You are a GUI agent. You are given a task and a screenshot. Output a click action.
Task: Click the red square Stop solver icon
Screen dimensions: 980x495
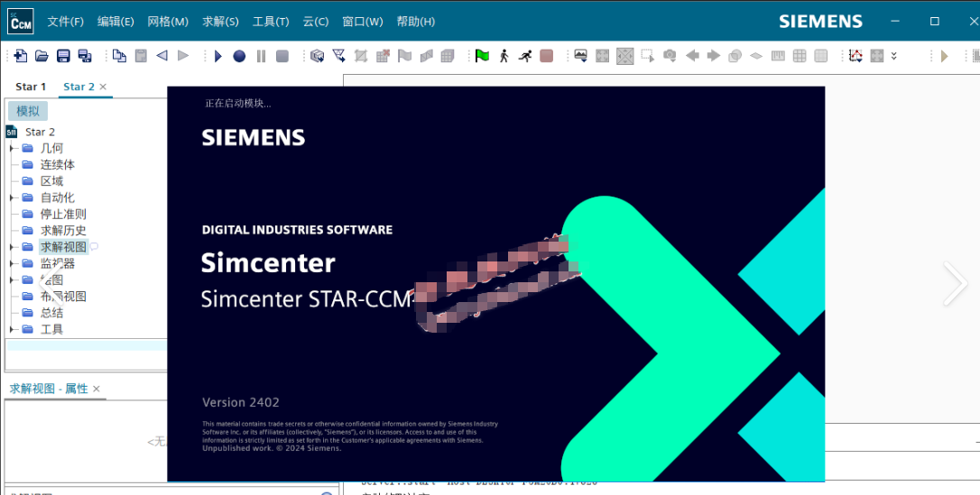547,56
